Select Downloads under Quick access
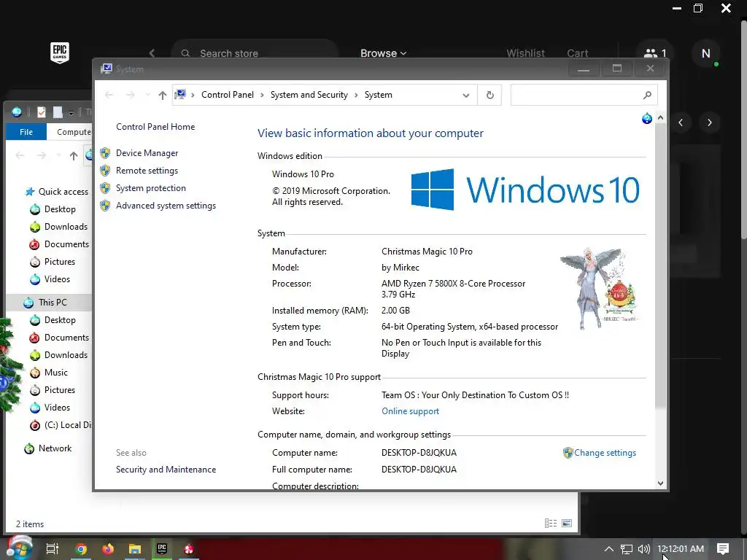 click(66, 227)
